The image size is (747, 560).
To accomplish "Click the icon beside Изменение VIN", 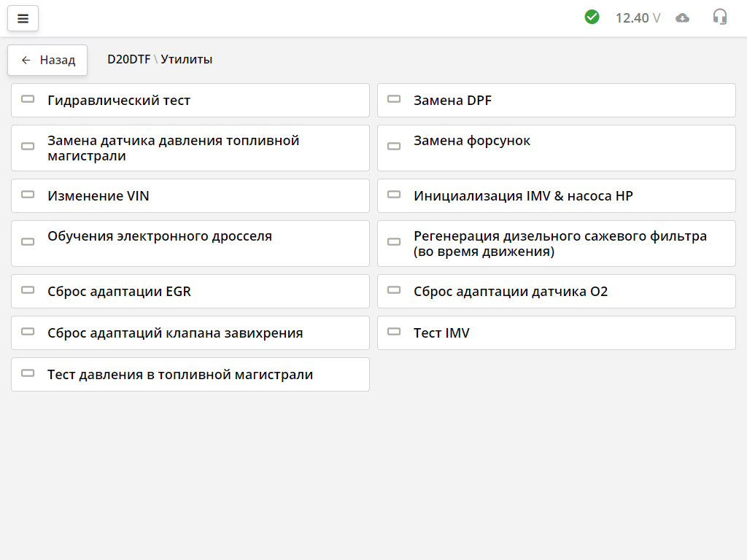I will pyautogui.click(x=28, y=195).
